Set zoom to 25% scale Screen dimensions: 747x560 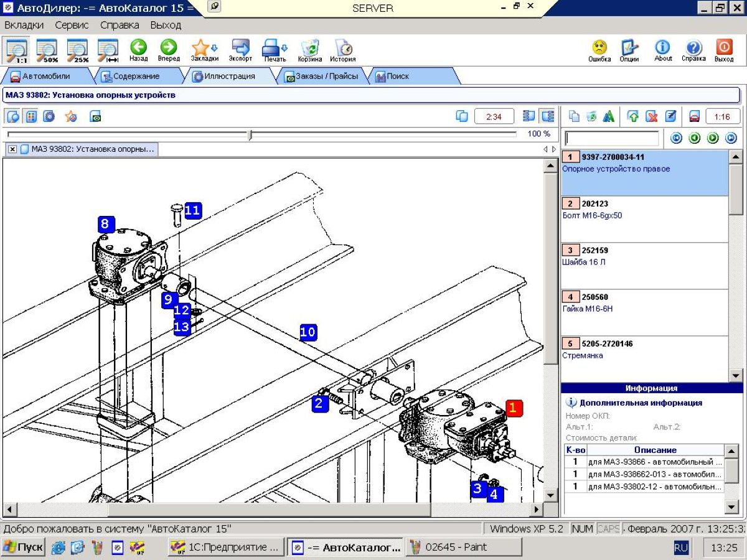78,50
